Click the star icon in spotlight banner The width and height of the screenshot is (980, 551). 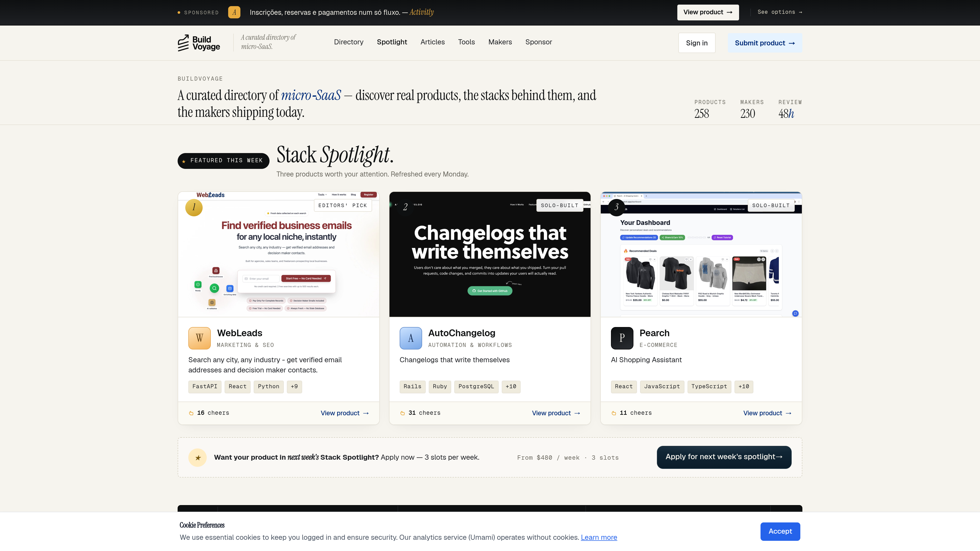coord(198,457)
